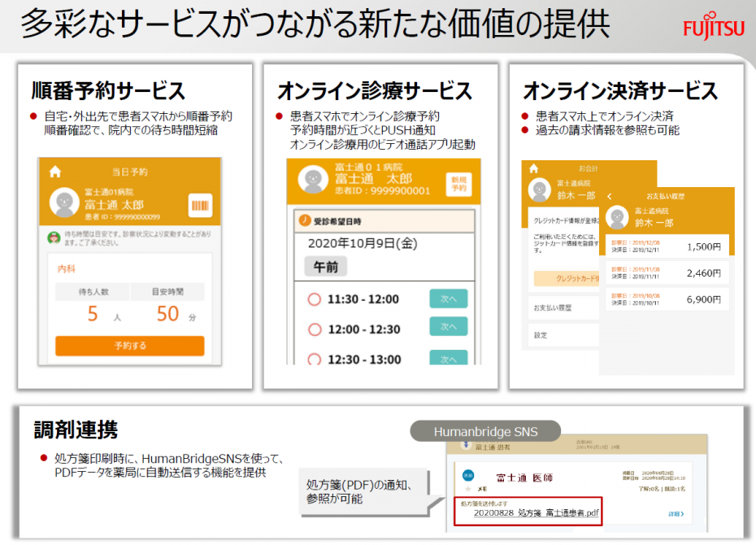The image size is (756, 545).
Task: Click the 調剤連携 heading
Action: pos(76,429)
